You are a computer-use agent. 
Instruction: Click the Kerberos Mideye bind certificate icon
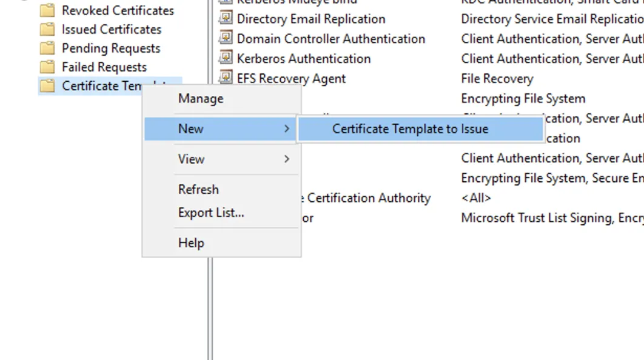point(225,2)
